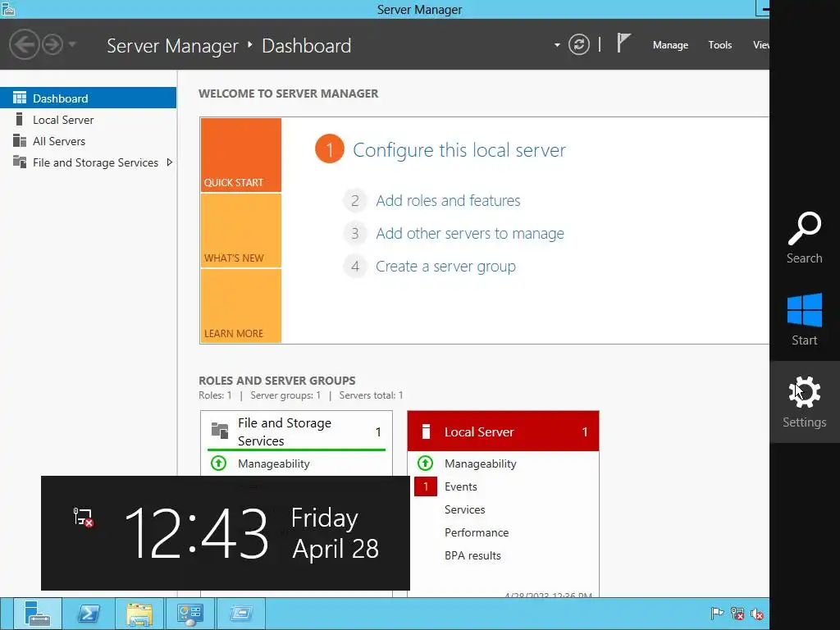
Task: Click Server Manager taskbar button
Action: [37, 614]
